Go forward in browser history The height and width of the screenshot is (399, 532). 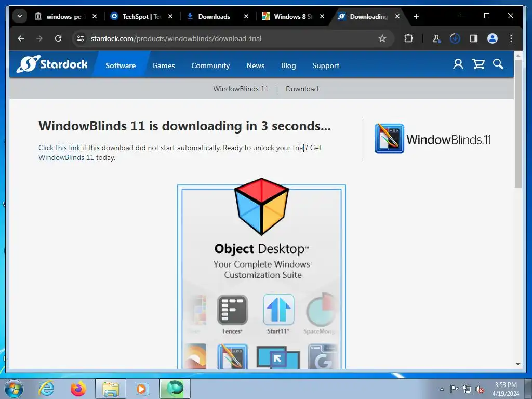39,38
